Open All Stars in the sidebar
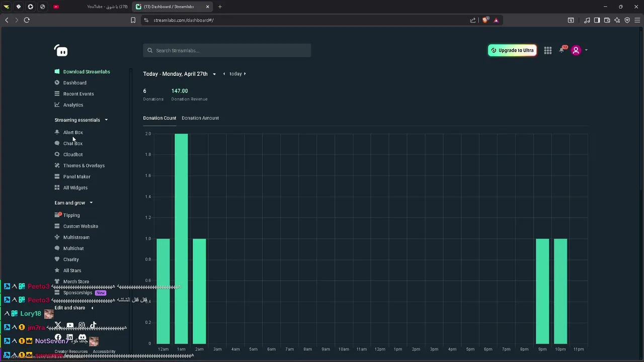The image size is (644, 362). [x=68, y=270]
